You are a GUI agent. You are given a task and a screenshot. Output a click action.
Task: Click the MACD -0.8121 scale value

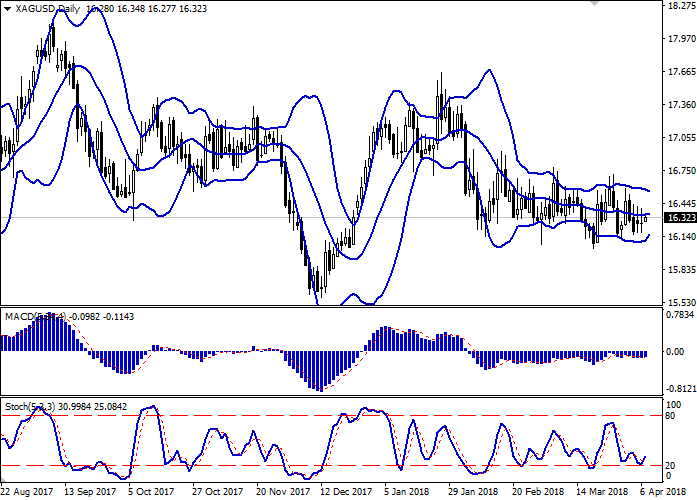click(680, 388)
